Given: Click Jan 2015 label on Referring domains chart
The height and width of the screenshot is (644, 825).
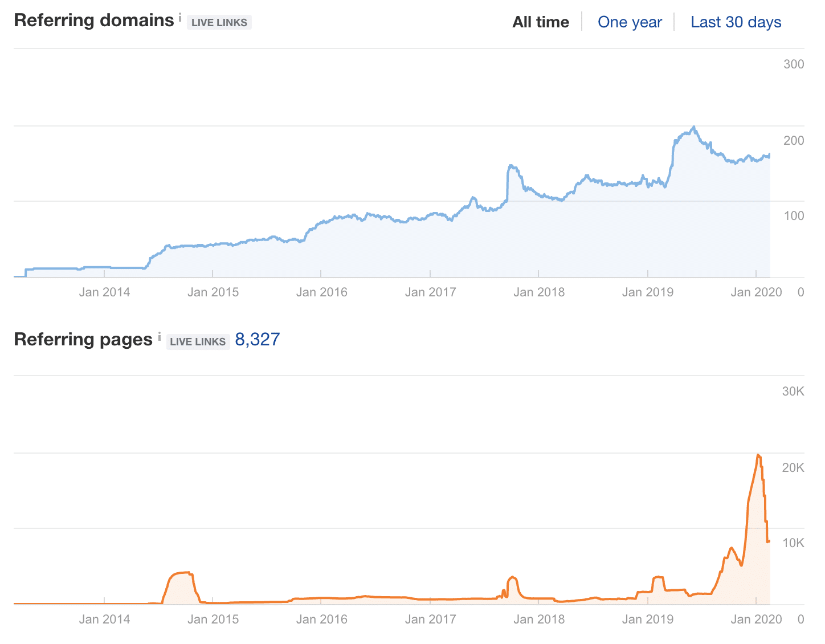Looking at the screenshot, I should [x=213, y=292].
